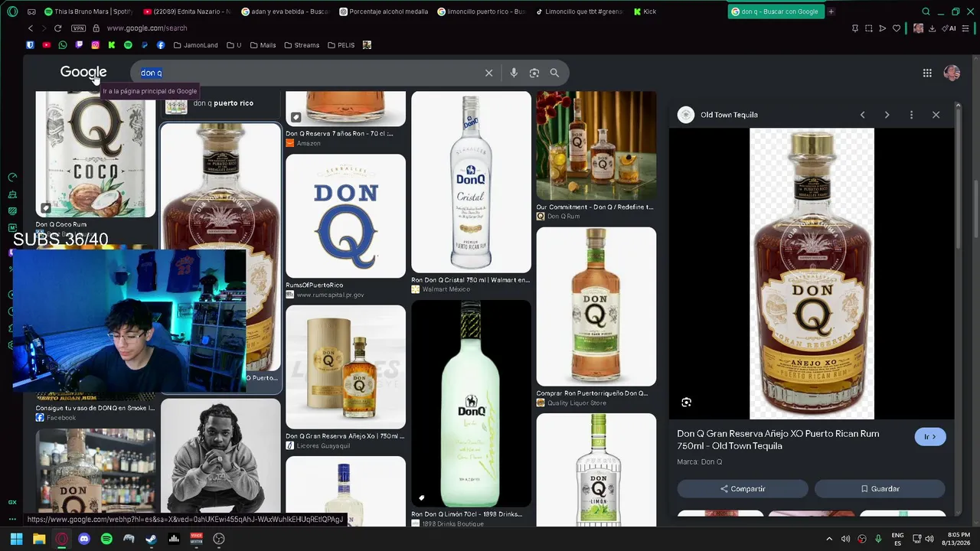
Task: Click the Guardar button
Action: pyautogui.click(x=880, y=489)
